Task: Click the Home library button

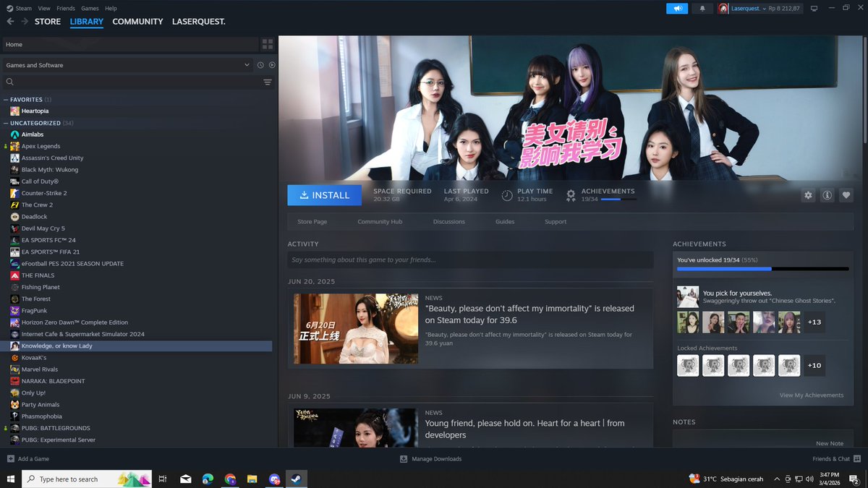Action: coord(130,44)
